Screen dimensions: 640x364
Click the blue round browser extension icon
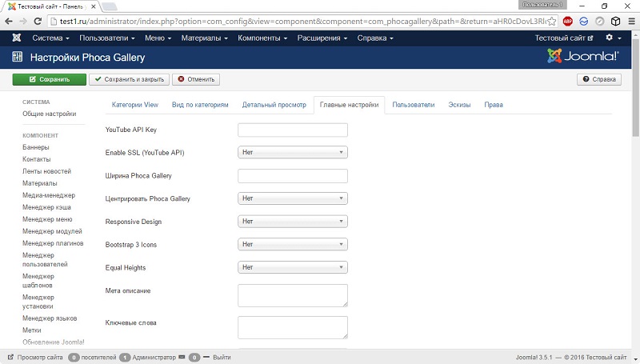tap(584, 22)
